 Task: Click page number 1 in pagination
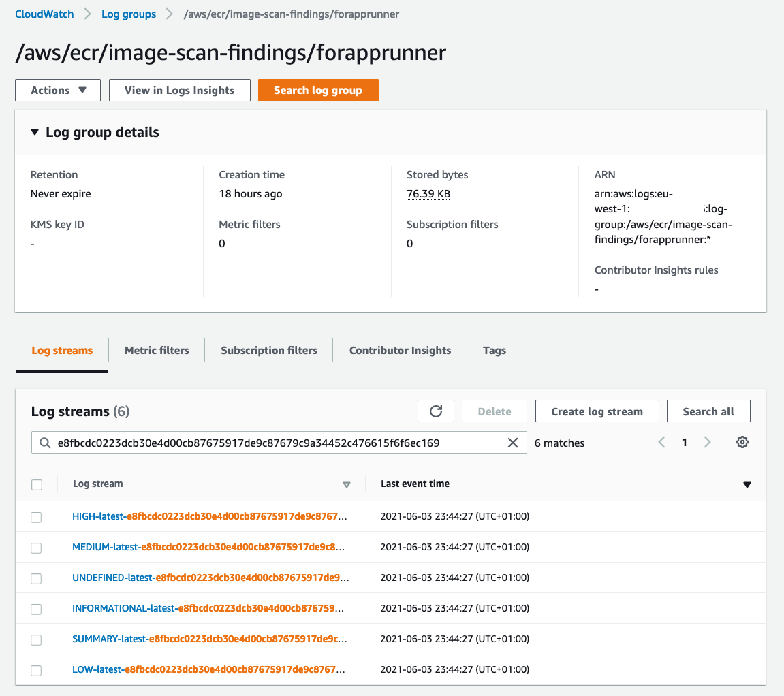[685, 442]
